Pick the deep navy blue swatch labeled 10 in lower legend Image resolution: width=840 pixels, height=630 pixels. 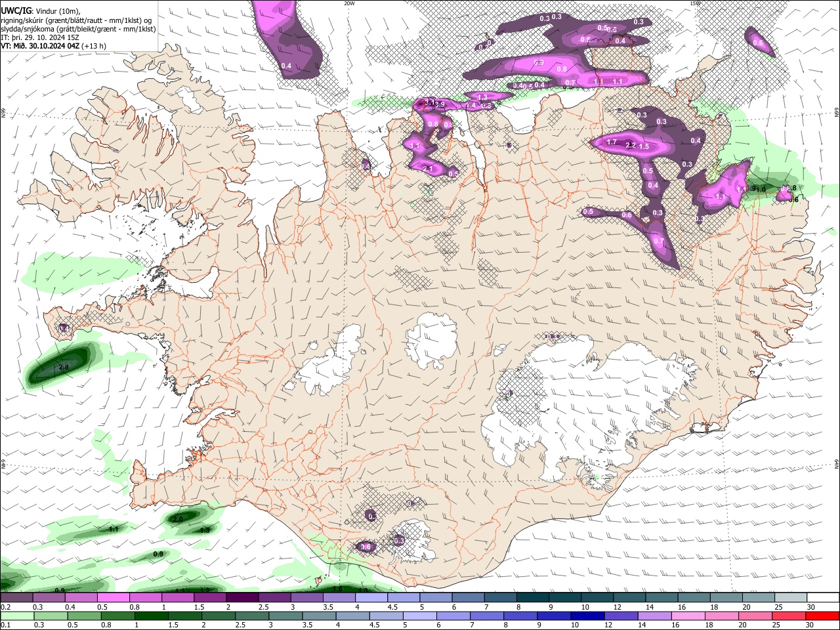588,616
